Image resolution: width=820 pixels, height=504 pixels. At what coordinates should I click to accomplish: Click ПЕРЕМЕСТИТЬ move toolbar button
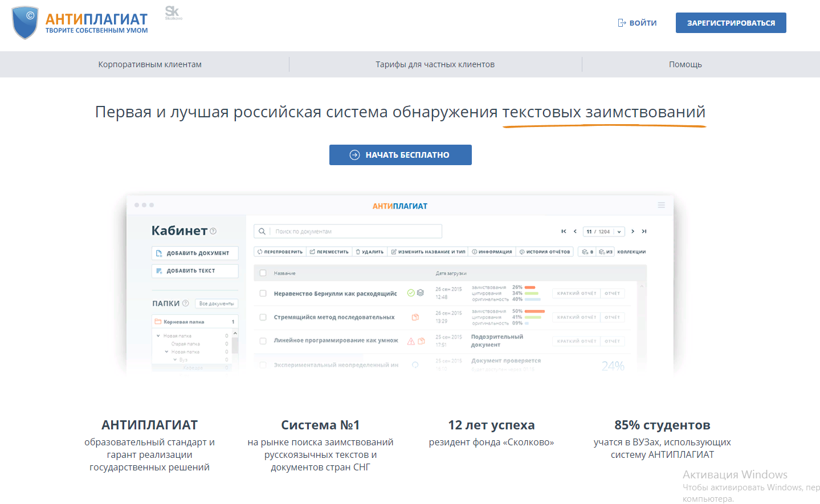pyautogui.click(x=329, y=252)
